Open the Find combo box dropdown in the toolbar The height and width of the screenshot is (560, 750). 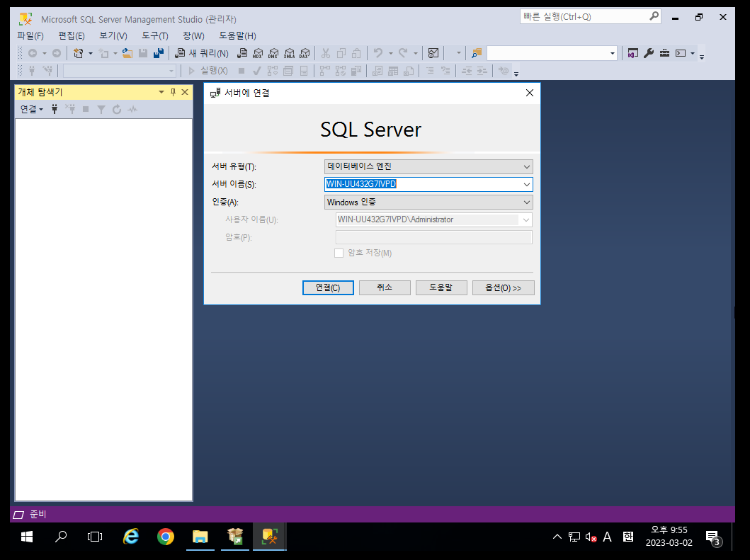(612, 53)
